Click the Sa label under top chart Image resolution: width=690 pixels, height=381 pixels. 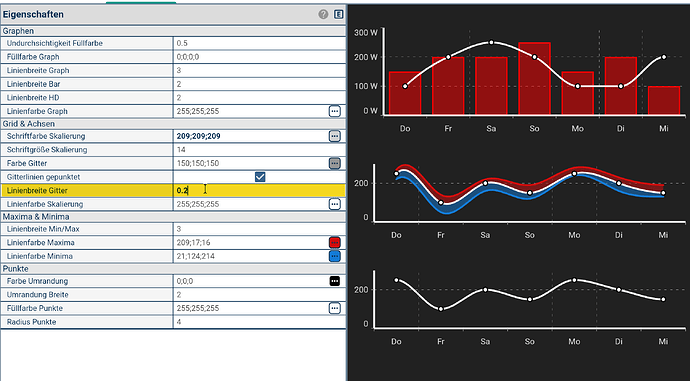pos(491,128)
